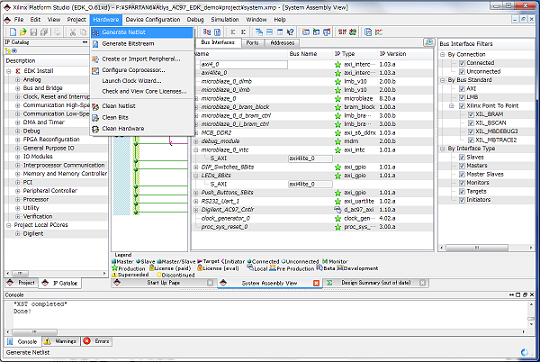Toggle the LMB bus standard checkbox
Viewport: 540px width, 362px height.
coord(462,97)
